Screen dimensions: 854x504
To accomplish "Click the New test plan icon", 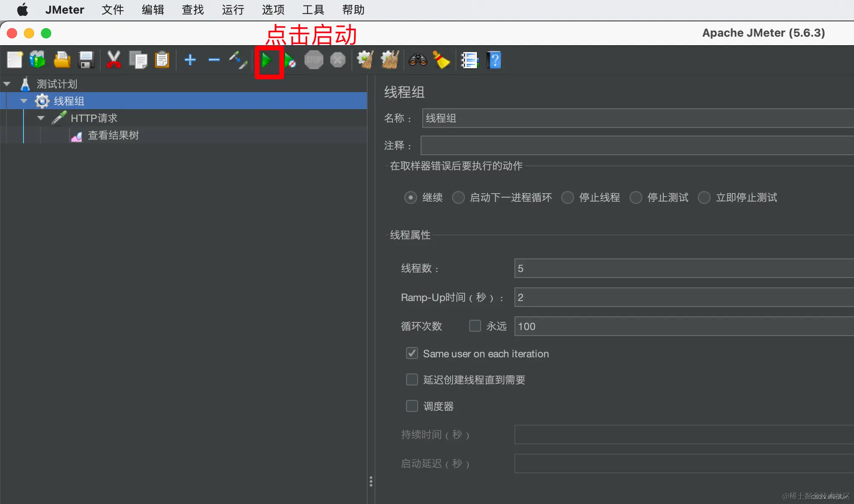I will tap(15, 60).
